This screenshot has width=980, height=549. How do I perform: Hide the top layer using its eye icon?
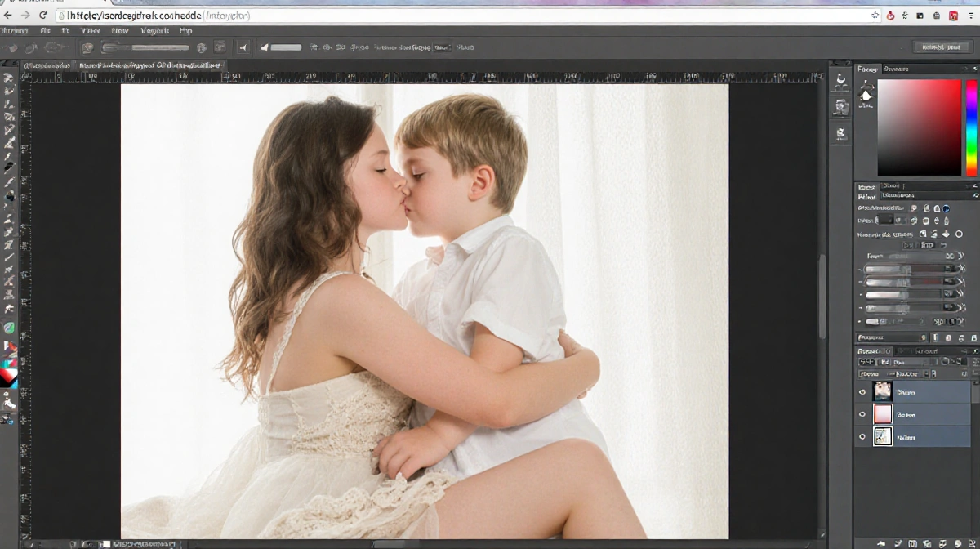pyautogui.click(x=862, y=392)
